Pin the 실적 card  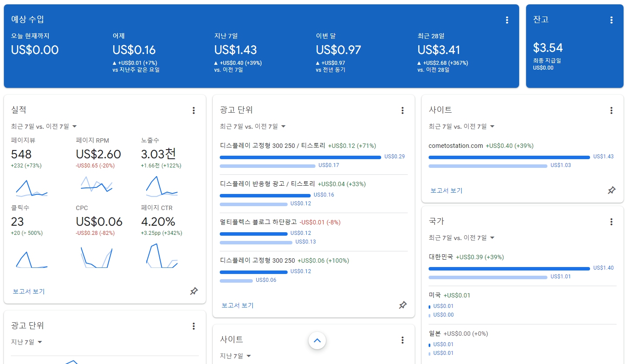coord(194,291)
